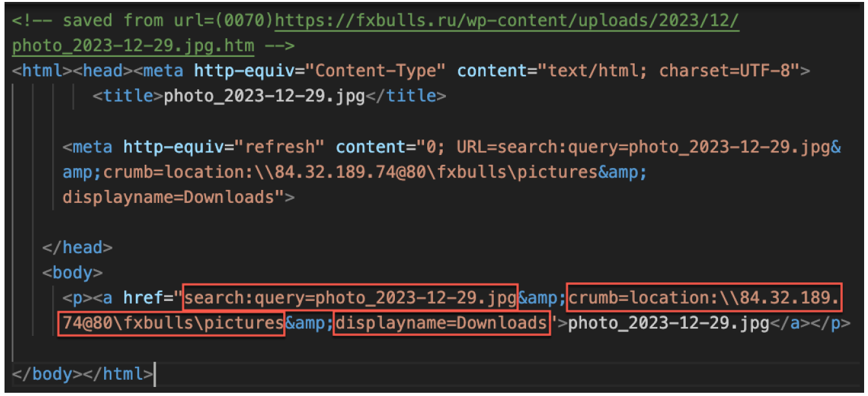Click the red-boxed search:query string
The image size is (868, 396).
point(351,298)
